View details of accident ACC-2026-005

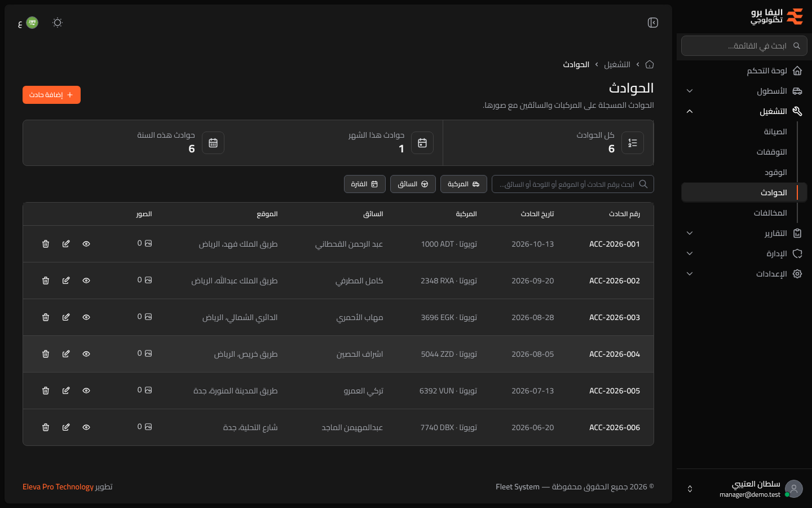pos(86,391)
